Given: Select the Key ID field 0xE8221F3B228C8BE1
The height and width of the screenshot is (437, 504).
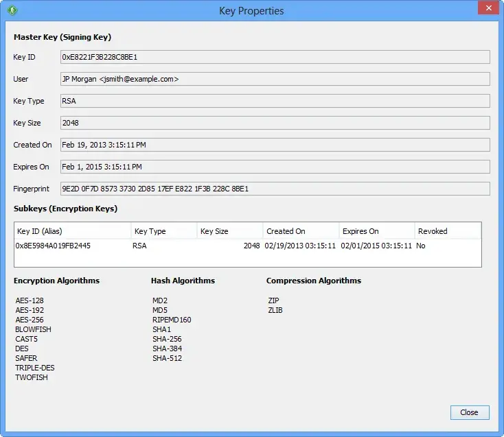Looking at the screenshot, I should (x=275, y=57).
